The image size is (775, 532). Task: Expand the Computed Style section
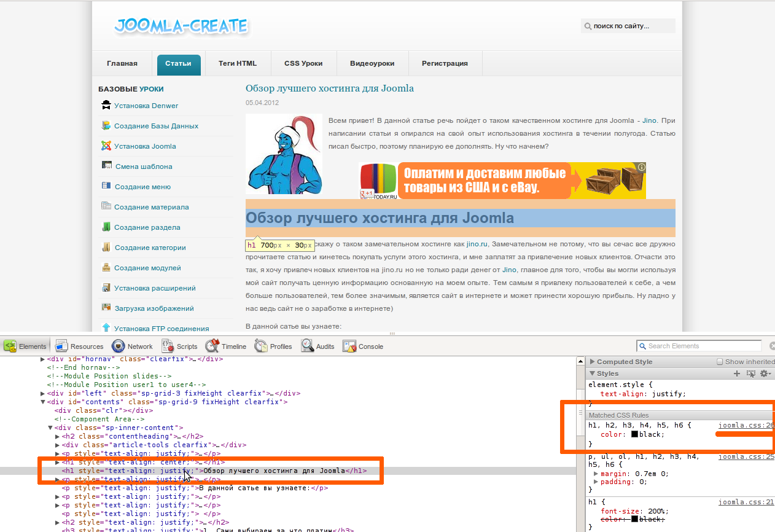(592, 362)
